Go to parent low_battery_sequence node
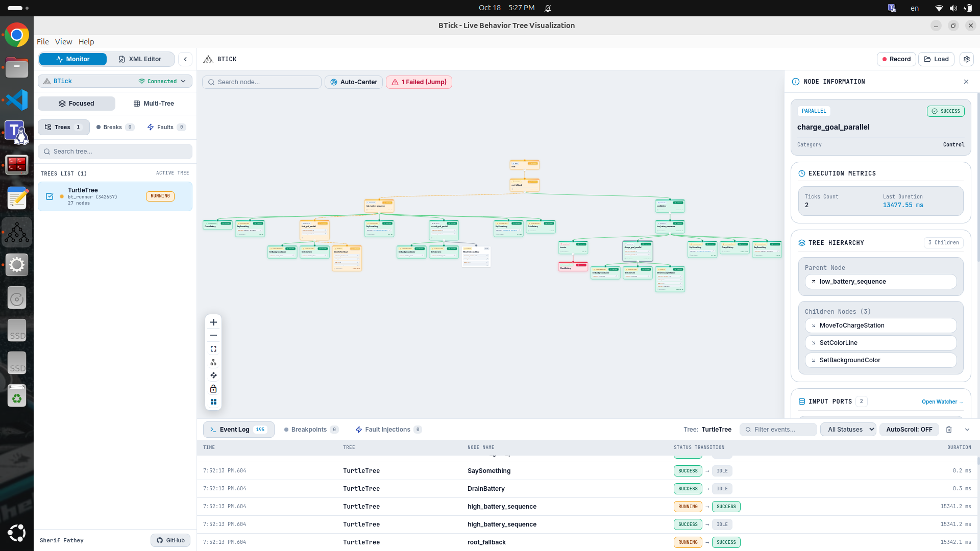This screenshot has width=980, height=551. point(880,282)
